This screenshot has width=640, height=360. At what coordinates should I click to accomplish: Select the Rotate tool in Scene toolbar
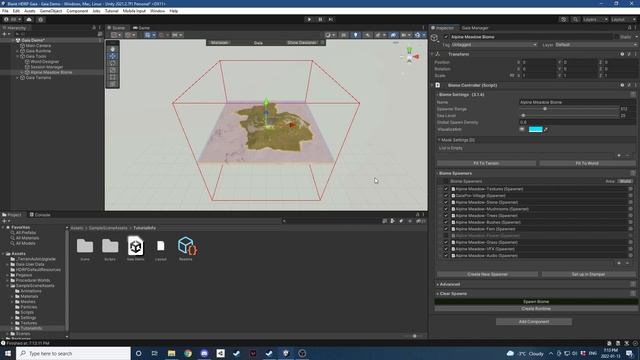click(x=113, y=63)
